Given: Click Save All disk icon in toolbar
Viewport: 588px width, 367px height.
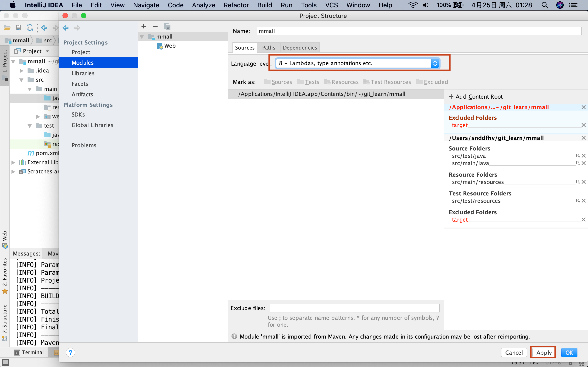Looking at the screenshot, I should click(x=18, y=28).
